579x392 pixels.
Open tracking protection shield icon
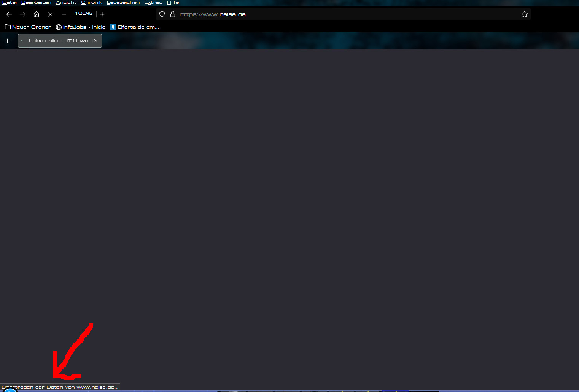[x=162, y=14]
